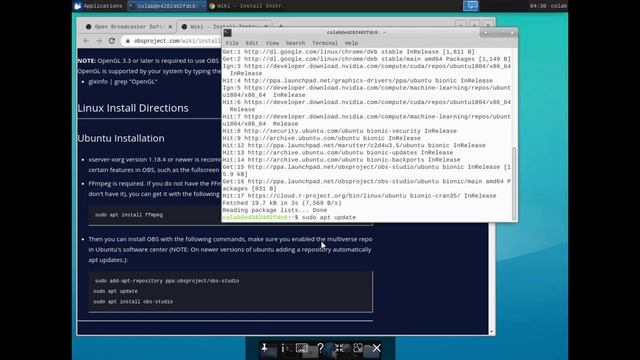The height and width of the screenshot is (360, 640).
Task: Open terminal View menu
Action: pyautogui.click(x=272, y=43)
